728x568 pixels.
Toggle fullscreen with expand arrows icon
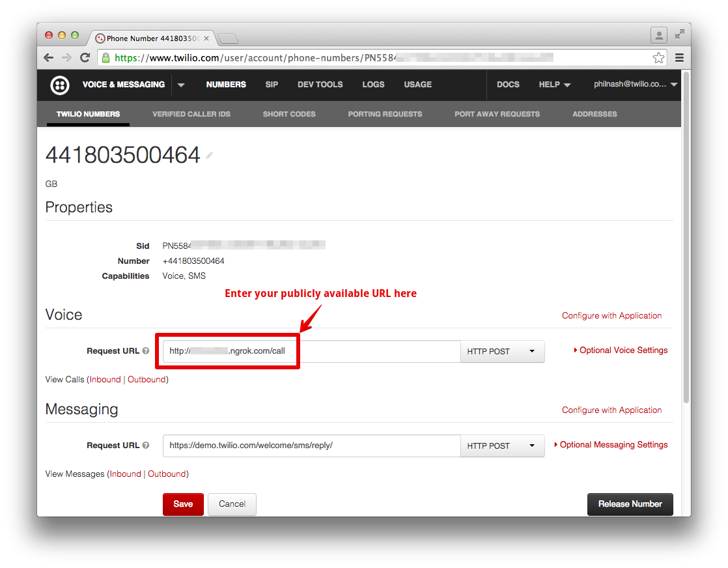[680, 34]
